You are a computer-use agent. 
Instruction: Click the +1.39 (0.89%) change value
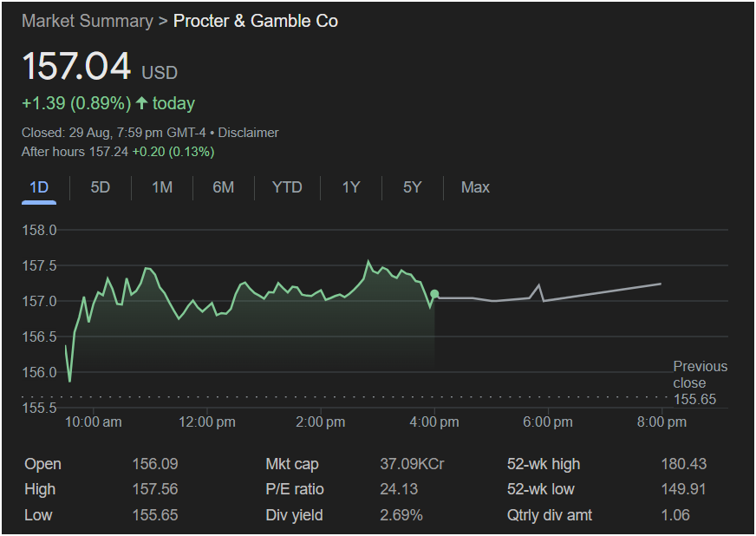pos(76,103)
